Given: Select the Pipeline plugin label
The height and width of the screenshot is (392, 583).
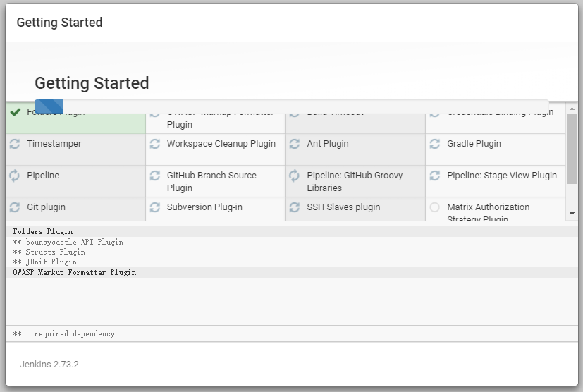Looking at the screenshot, I should pos(43,175).
